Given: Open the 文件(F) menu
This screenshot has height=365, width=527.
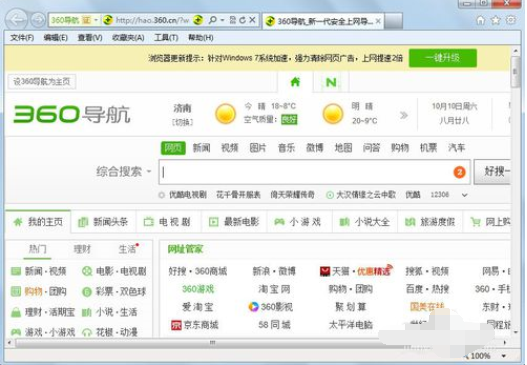Looking at the screenshot, I should pyautogui.click(x=22, y=38).
